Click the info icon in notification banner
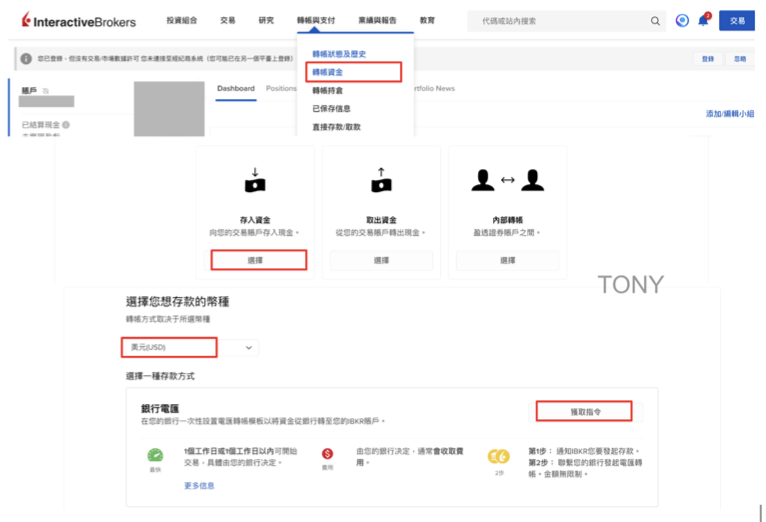The image size is (766, 522). (x=26, y=59)
